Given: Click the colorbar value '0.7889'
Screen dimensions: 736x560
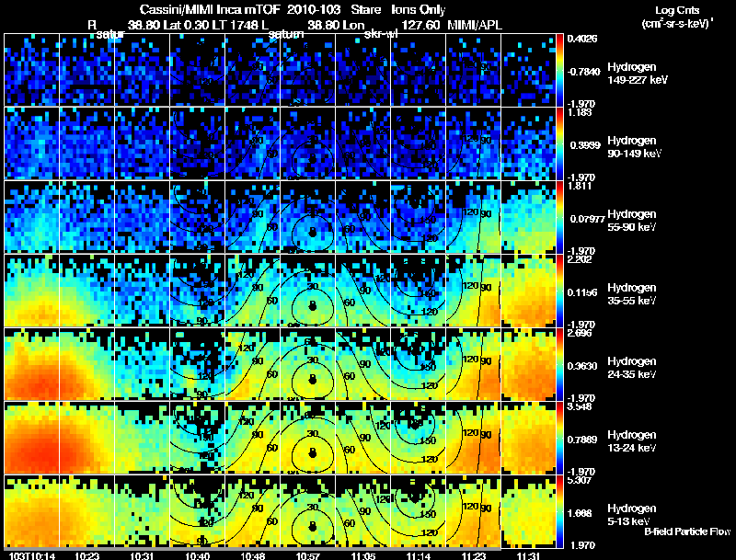Looking at the screenshot, I should [x=582, y=440].
